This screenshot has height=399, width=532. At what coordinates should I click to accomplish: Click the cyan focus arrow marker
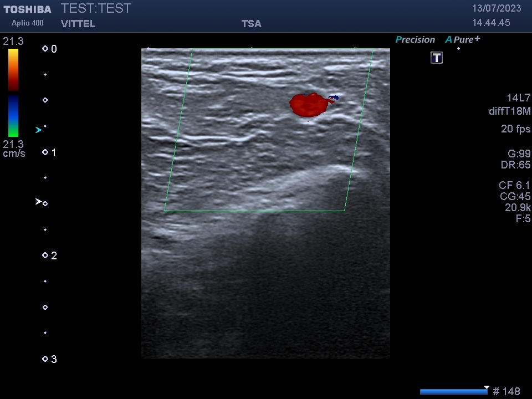(38, 130)
